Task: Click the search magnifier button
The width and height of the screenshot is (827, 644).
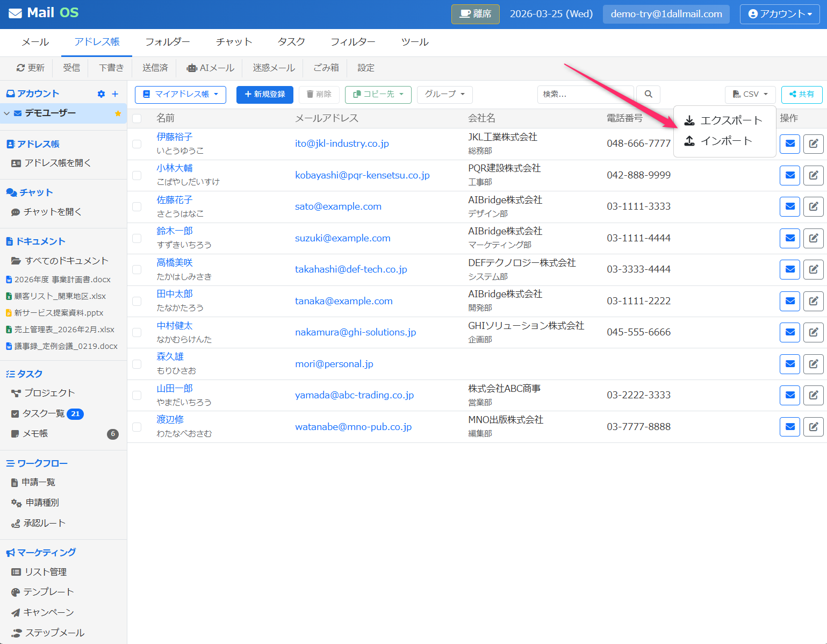Action: click(649, 94)
